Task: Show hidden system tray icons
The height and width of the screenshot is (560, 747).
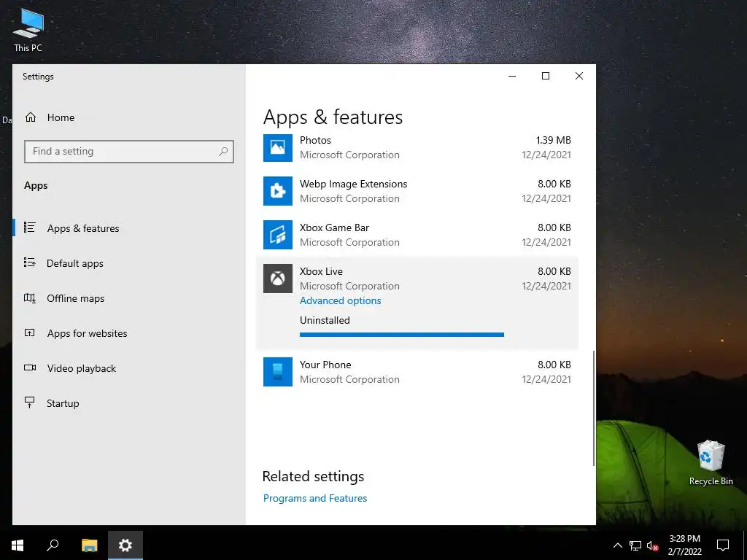Action: pyautogui.click(x=617, y=545)
